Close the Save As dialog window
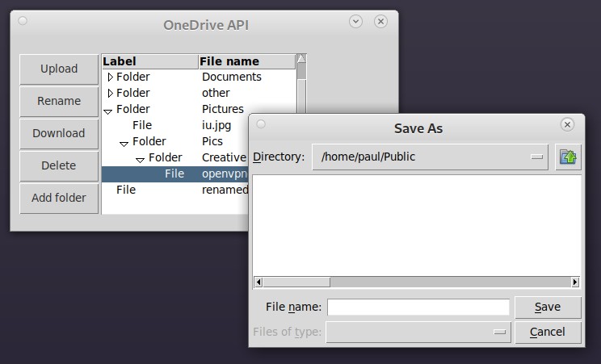 pos(567,124)
